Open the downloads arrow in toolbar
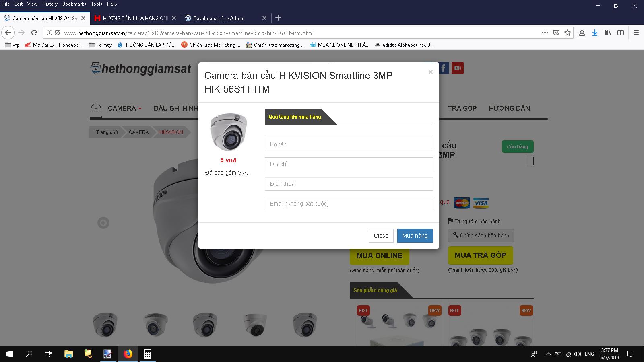 point(595,33)
